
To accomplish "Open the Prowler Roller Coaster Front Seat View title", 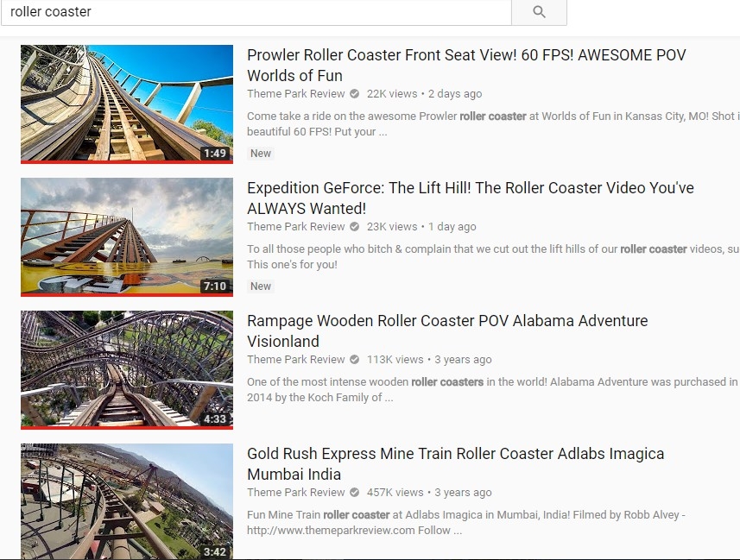I will click(466, 65).
